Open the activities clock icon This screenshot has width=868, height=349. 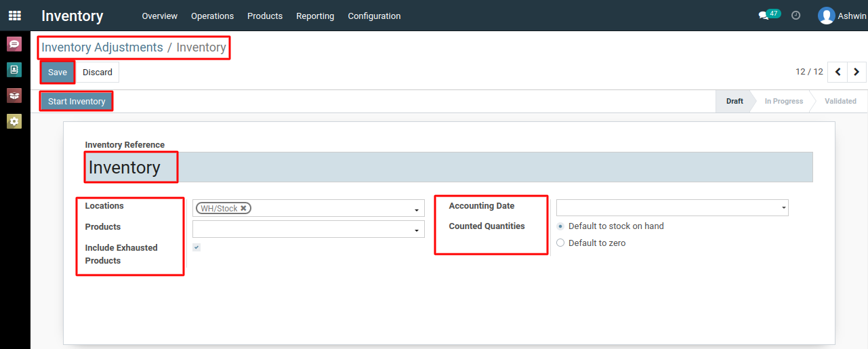click(796, 16)
